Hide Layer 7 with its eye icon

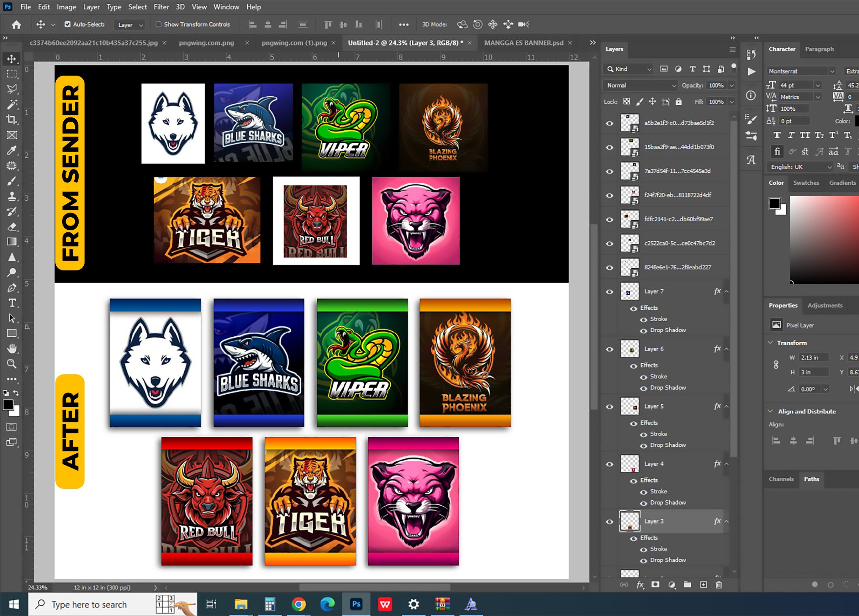610,292
